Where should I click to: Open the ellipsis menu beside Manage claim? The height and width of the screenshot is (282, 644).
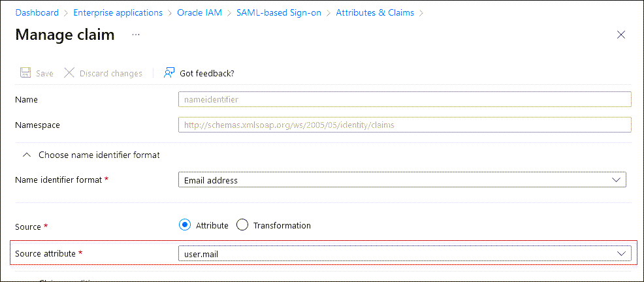pos(136,35)
